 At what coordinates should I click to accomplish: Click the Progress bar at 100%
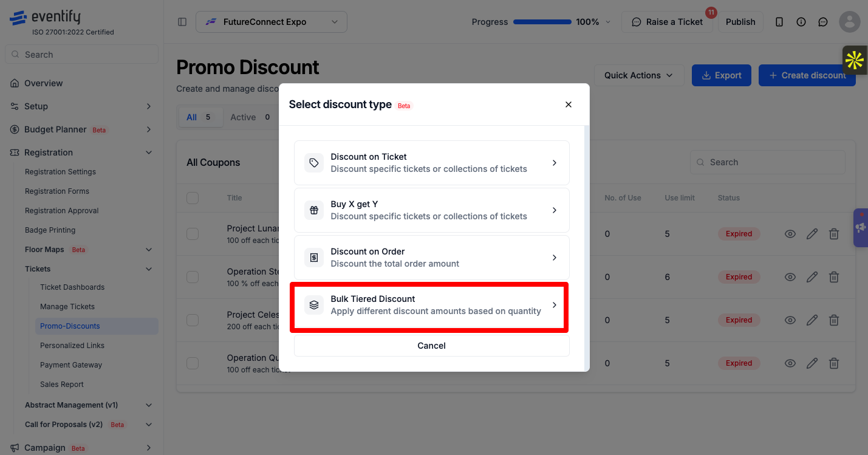(542, 22)
